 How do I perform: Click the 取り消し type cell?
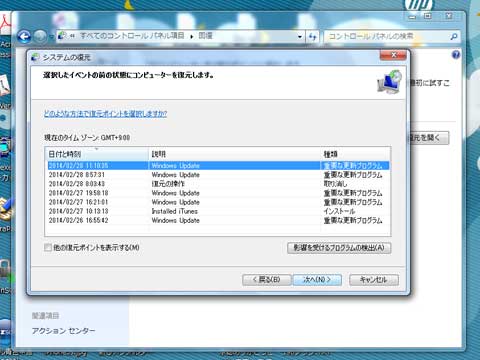[335, 184]
